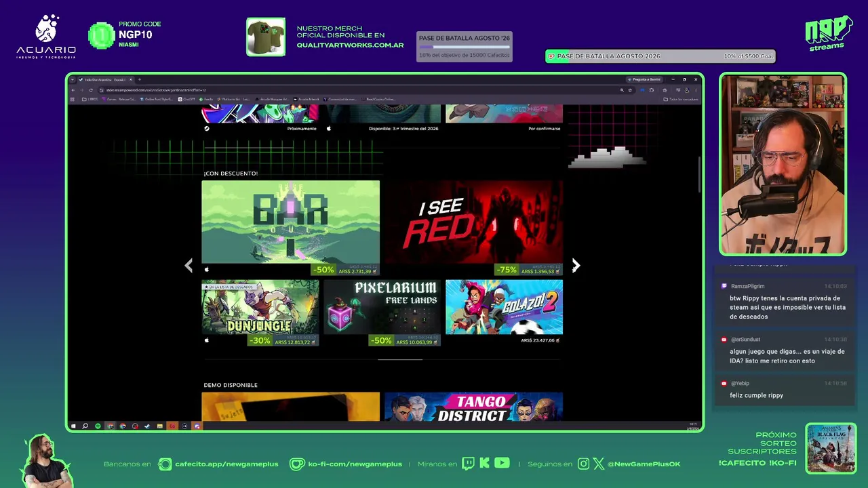Click the @Yebip feliz cumple message

[785, 390]
